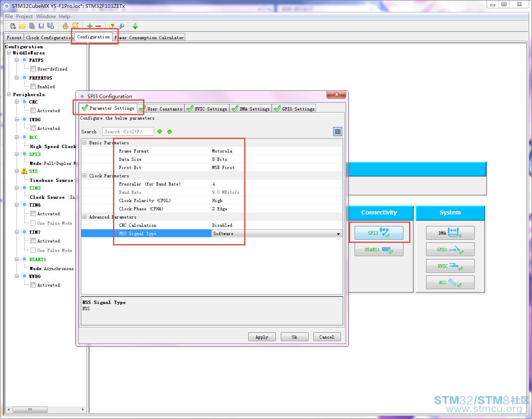The width and height of the screenshot is (532, 419).
Task: Collapse the Basic Parameters section
Action: pos(85,143)
